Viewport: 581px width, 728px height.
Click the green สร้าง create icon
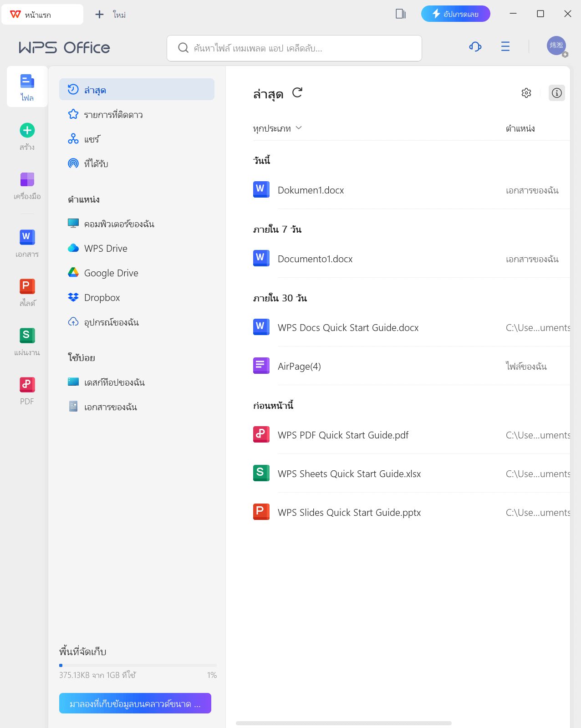click(x=27, y=131)
